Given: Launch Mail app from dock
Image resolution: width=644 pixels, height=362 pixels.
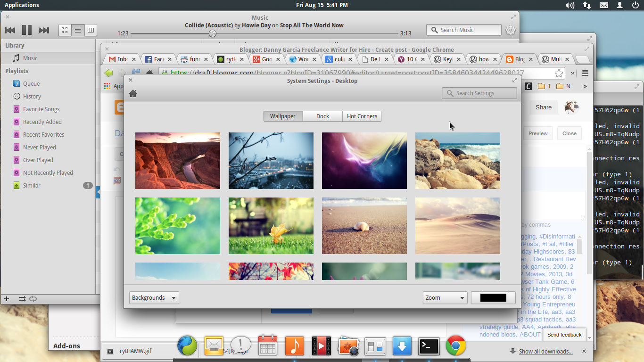Looking at the screenshot, I should click(x=214, y=346).
